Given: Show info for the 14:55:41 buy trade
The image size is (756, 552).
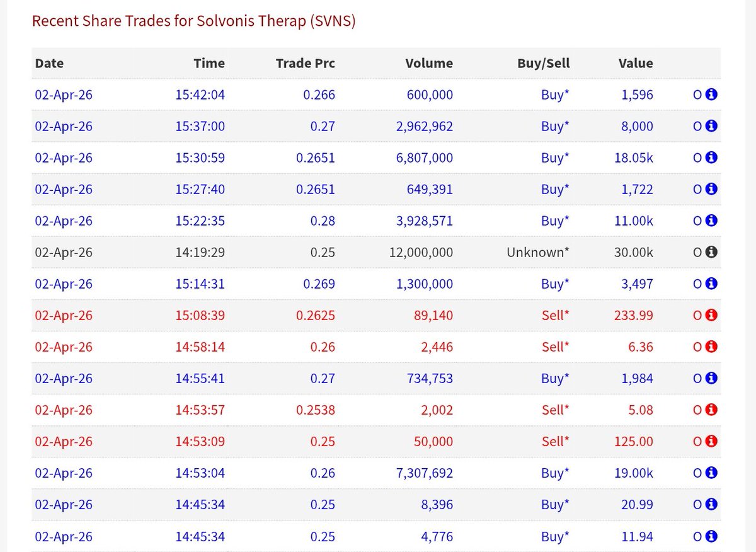Looking at the screenshot, I should click(711, 378).
